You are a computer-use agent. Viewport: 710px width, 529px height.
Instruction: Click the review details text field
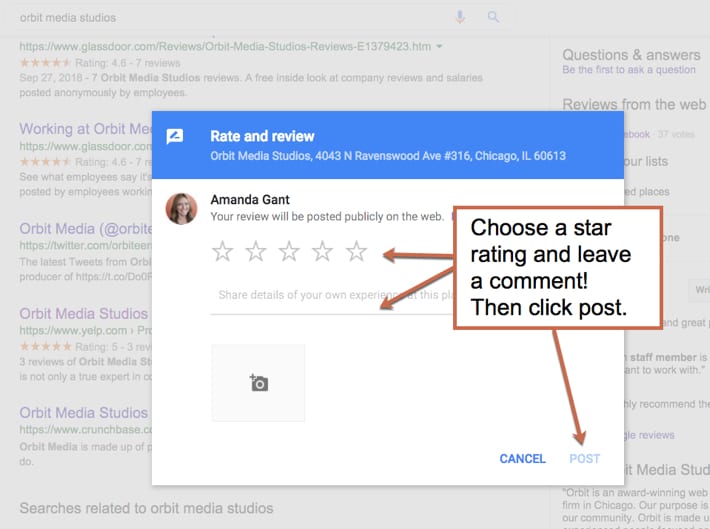point(332,297)
